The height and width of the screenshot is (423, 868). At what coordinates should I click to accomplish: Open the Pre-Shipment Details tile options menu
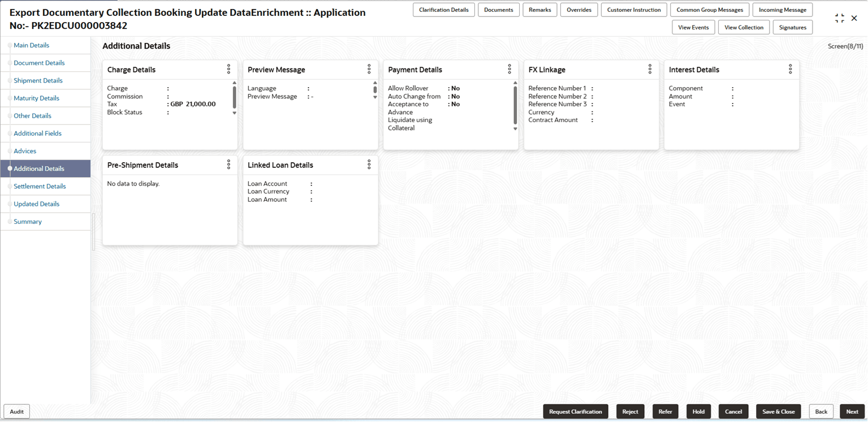click(228, 165)
